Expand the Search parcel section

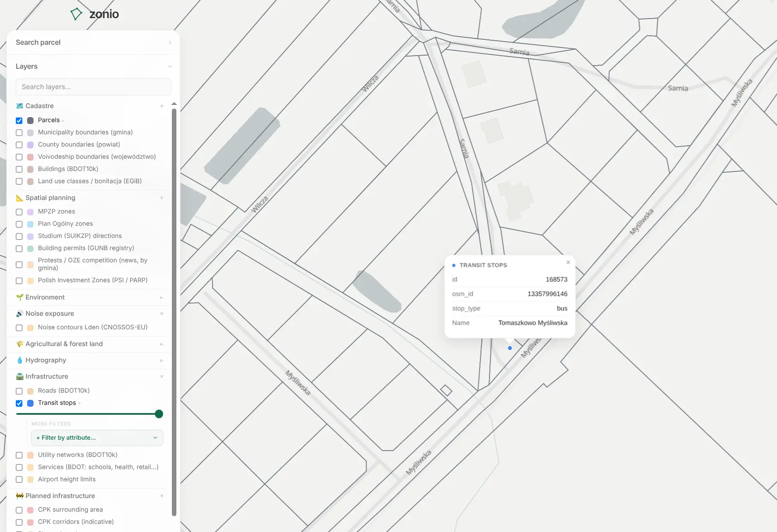[170, 43]
